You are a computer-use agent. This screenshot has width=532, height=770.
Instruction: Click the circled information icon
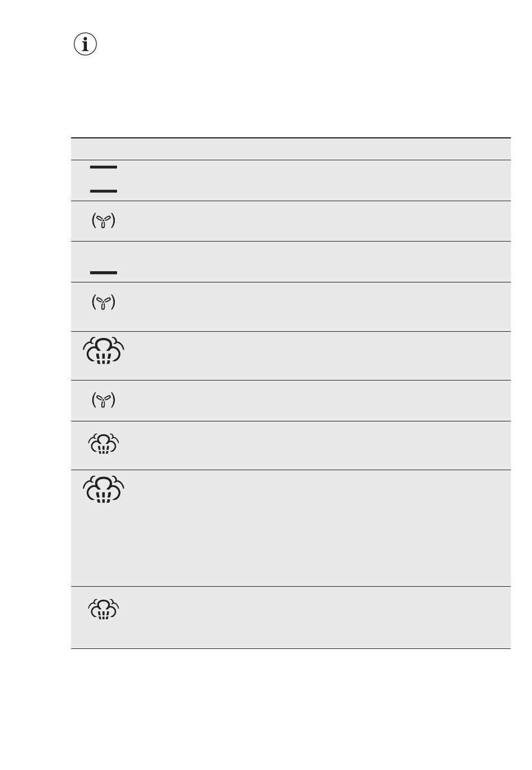pos(85,44)
